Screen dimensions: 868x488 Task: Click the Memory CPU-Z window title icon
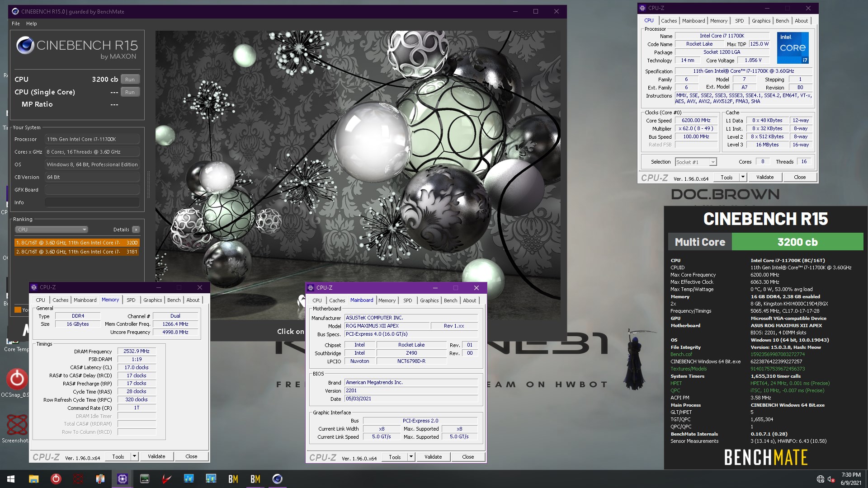tap(34, 287)
